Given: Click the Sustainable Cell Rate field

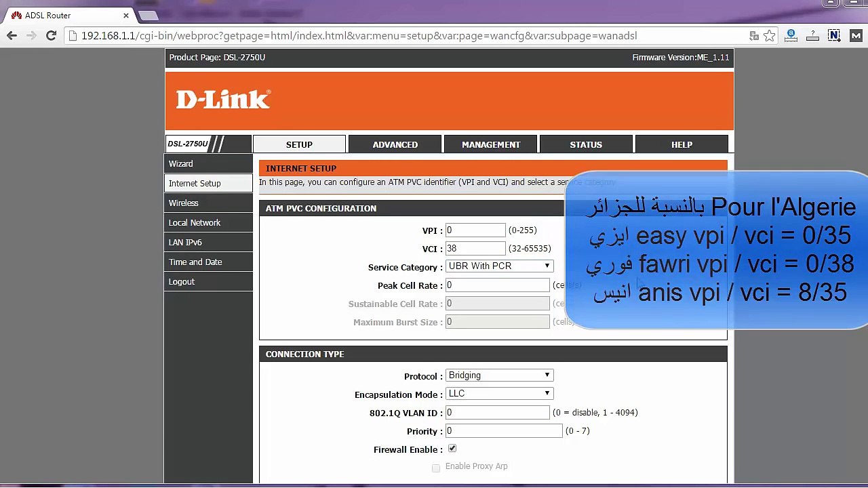Looking at the screenshot, I should [497, 304].
